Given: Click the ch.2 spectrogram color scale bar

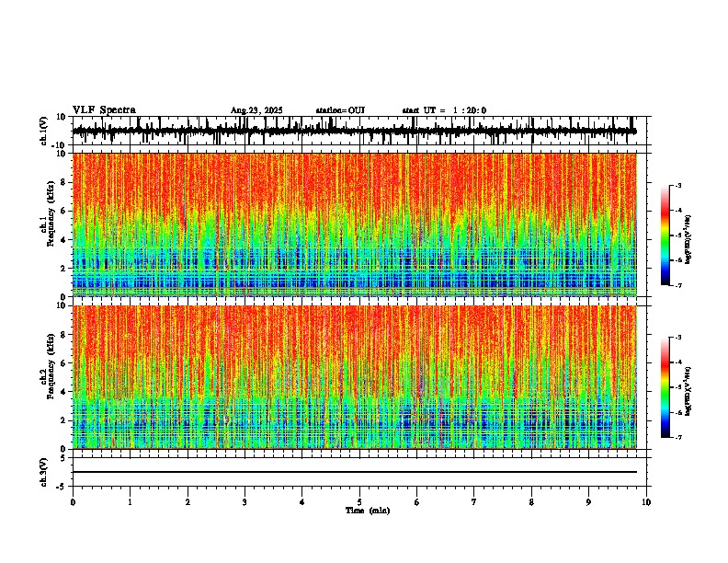Looking at the screenshot, I should [665, 387].
